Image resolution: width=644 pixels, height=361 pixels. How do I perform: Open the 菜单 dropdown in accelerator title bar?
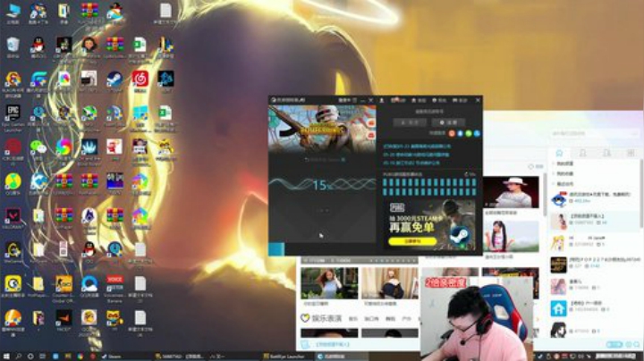pos(347,100)
